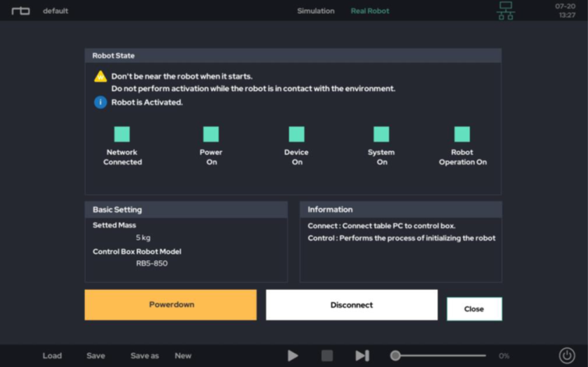588x367 pixels.
Task: Click the Setted Mass label
Action: 115,225
